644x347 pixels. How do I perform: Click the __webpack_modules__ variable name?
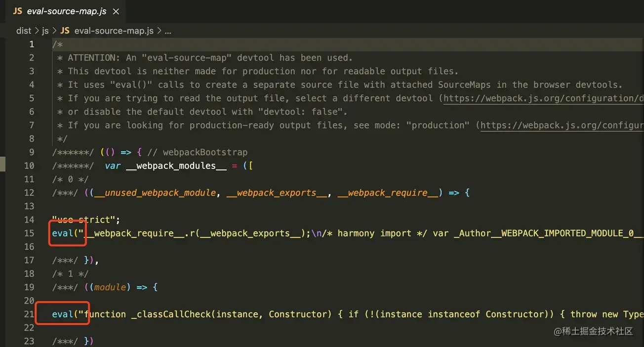176,166
